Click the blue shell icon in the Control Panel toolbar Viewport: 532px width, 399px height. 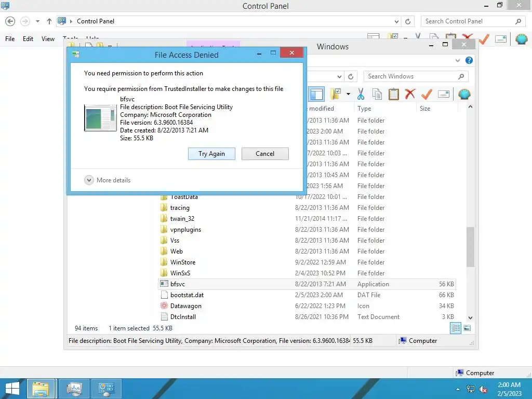(x=521, y=39)
